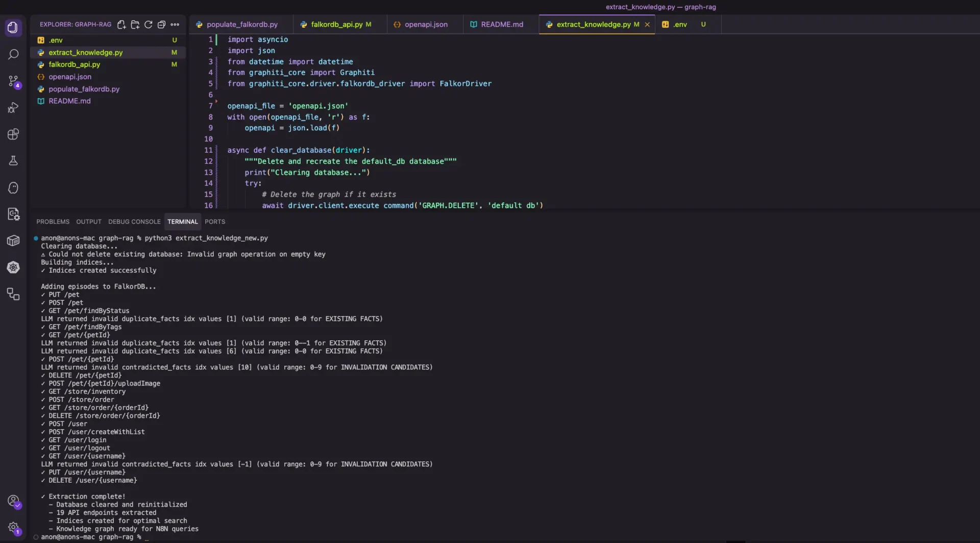
Task: Open the Testing flask panel
Action: (x=13, y=160)
